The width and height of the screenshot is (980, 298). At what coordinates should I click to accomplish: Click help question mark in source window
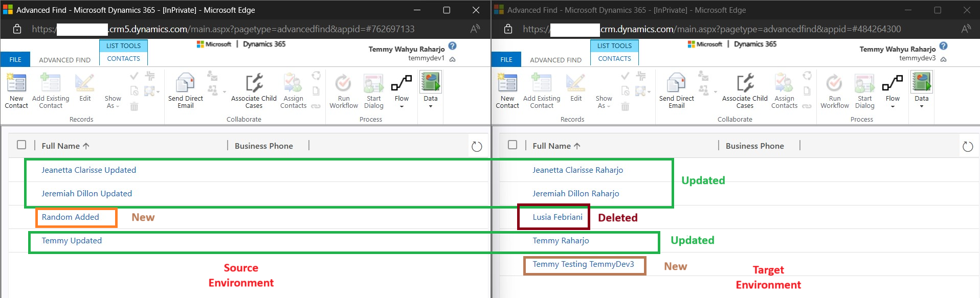452,46
